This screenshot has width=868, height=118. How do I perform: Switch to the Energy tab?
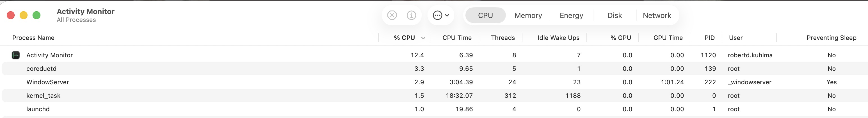pyautogui.click(x=571, y=15)
